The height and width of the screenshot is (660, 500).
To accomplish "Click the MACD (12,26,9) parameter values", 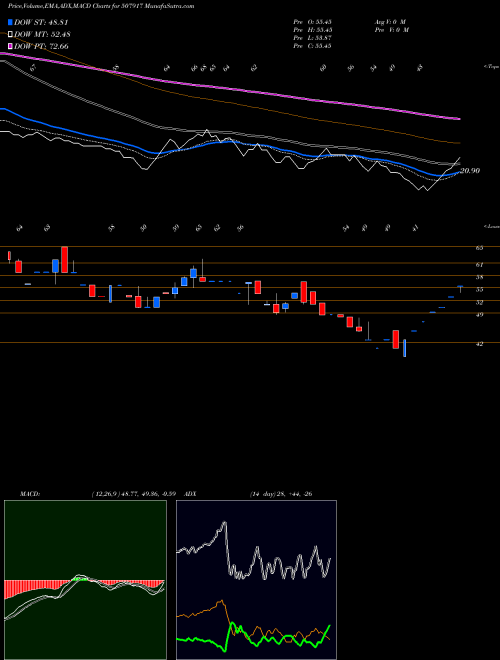I will tap(136, 493).
